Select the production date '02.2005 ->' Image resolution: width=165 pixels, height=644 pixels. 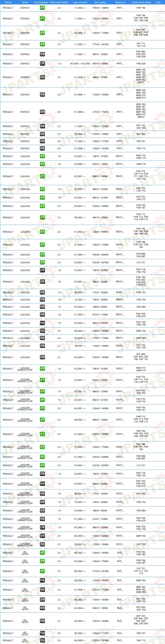(80, 164)
